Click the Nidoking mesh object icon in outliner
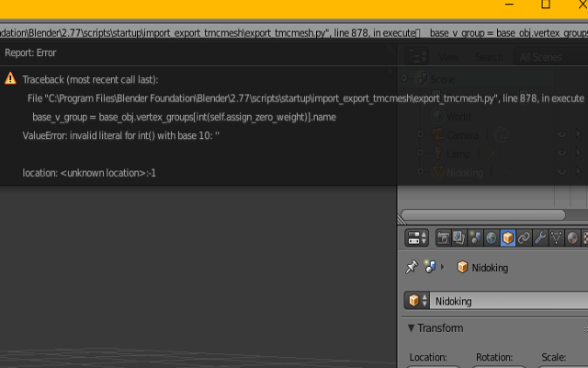This screenshot has height=368, width=588. [x=437, y=172]
